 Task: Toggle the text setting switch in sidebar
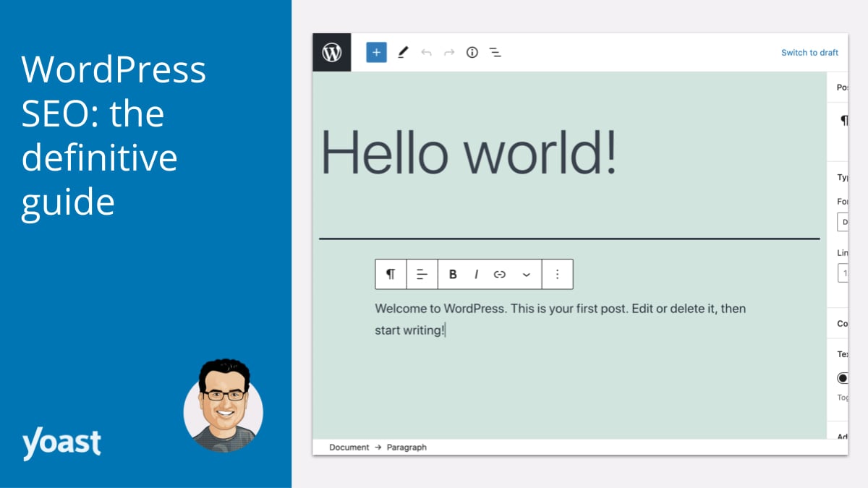[843, 378]
